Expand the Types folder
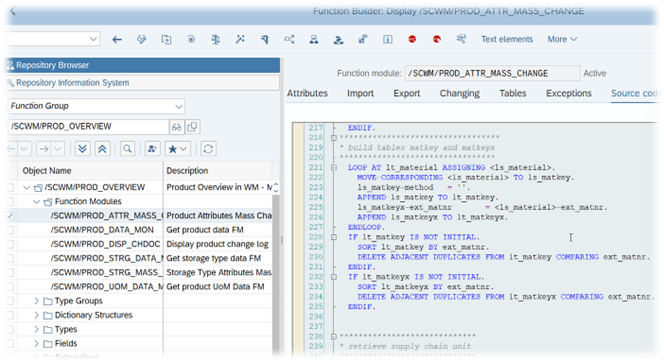The width and height of the screenshot is (664, 362). [x=36, y=329]
